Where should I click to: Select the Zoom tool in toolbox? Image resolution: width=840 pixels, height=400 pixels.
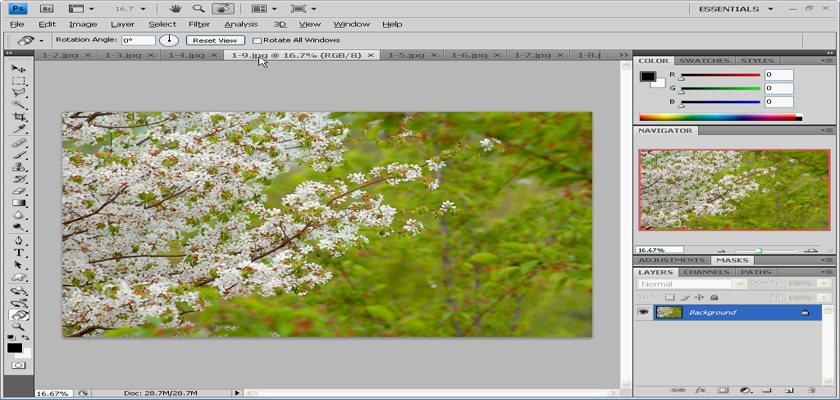tap(19, 327)
